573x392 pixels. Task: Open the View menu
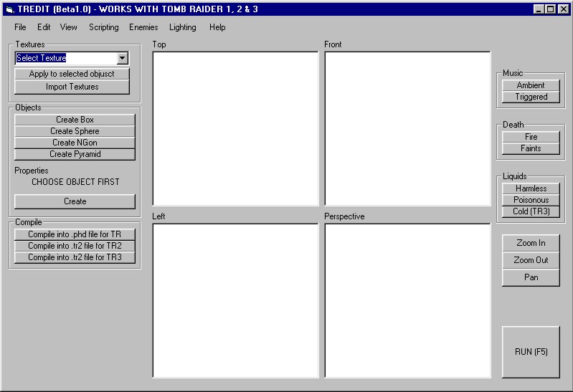(68, 27)
